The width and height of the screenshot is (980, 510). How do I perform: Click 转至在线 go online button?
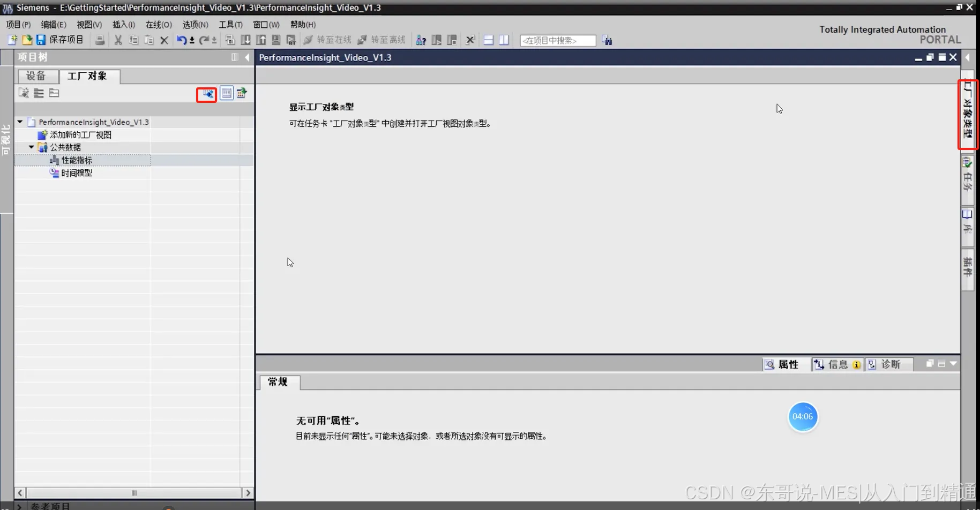point(327,40)
